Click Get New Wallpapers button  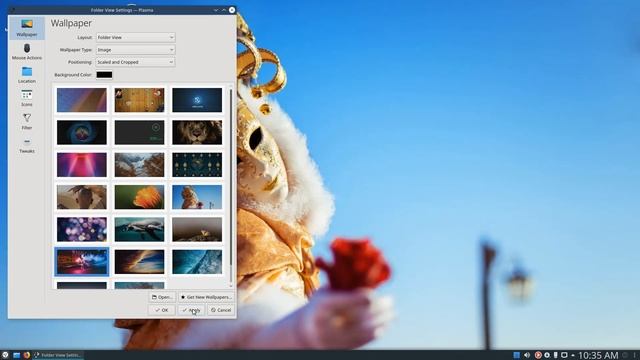tap(206, 297)
